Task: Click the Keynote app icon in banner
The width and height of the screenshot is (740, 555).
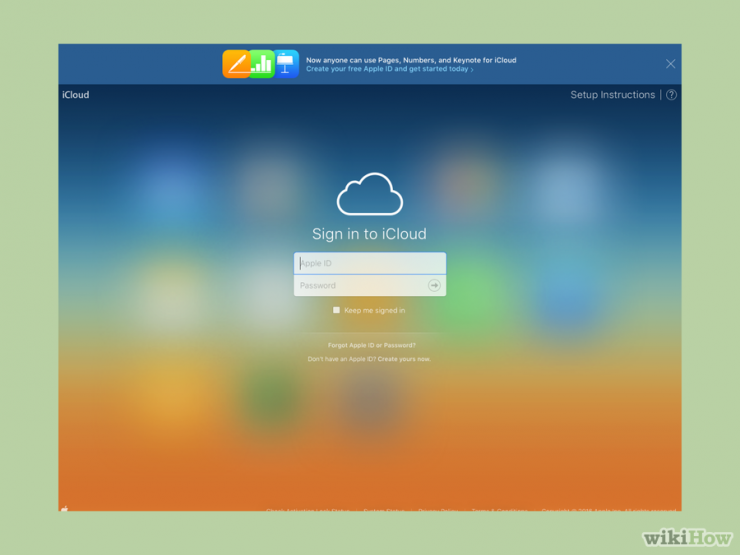Action: [286, 64]
